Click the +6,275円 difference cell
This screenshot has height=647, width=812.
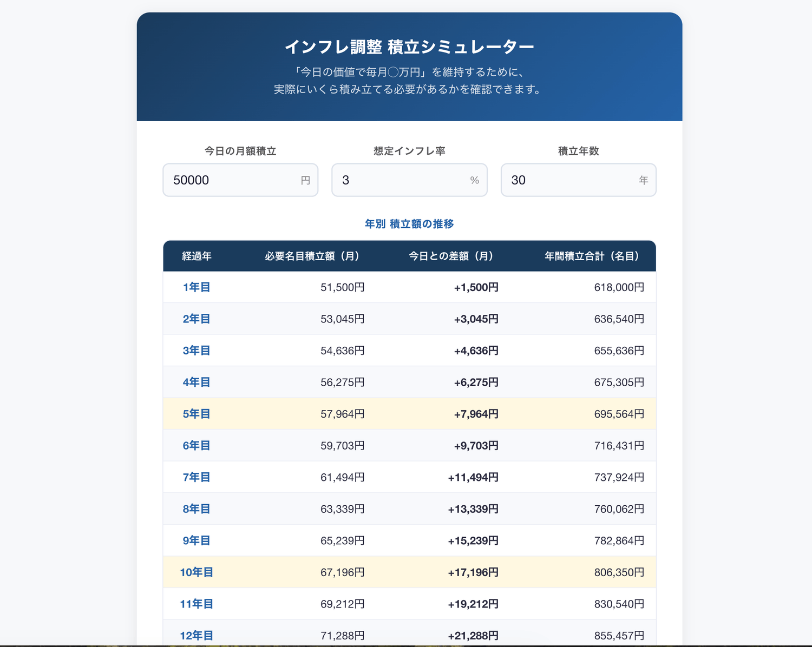[476, 382]
